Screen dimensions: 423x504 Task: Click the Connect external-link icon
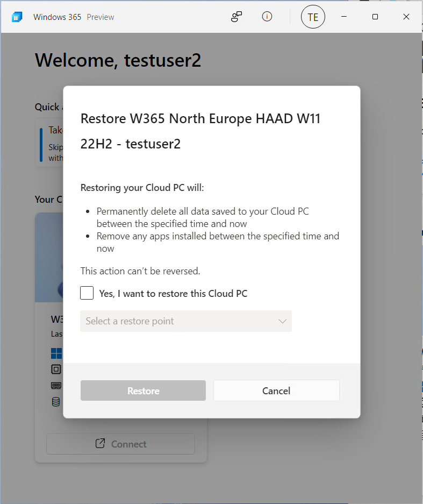pos(100,443)
